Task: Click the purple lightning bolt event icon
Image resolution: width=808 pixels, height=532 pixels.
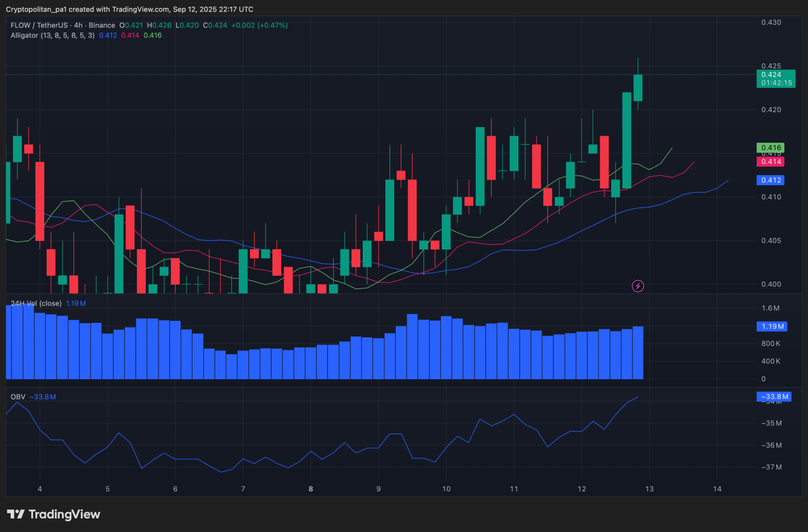Action: pyautogui.click(x=638, y=286)
